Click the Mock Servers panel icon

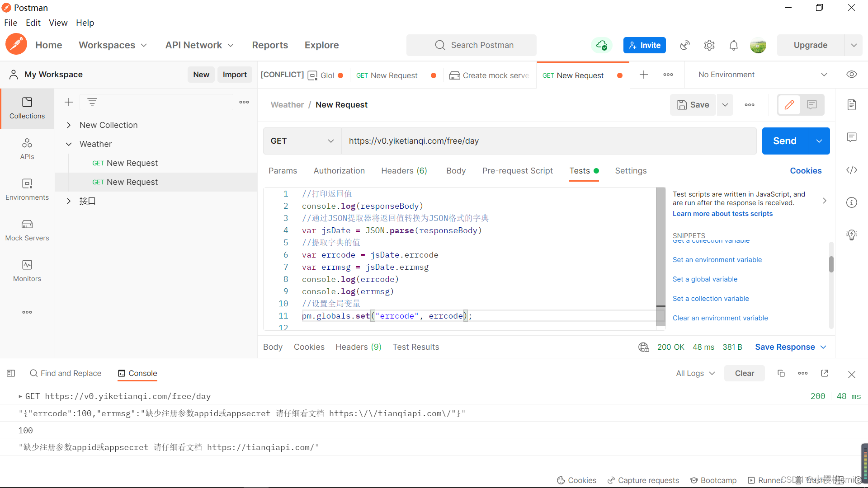pos(27,230)
